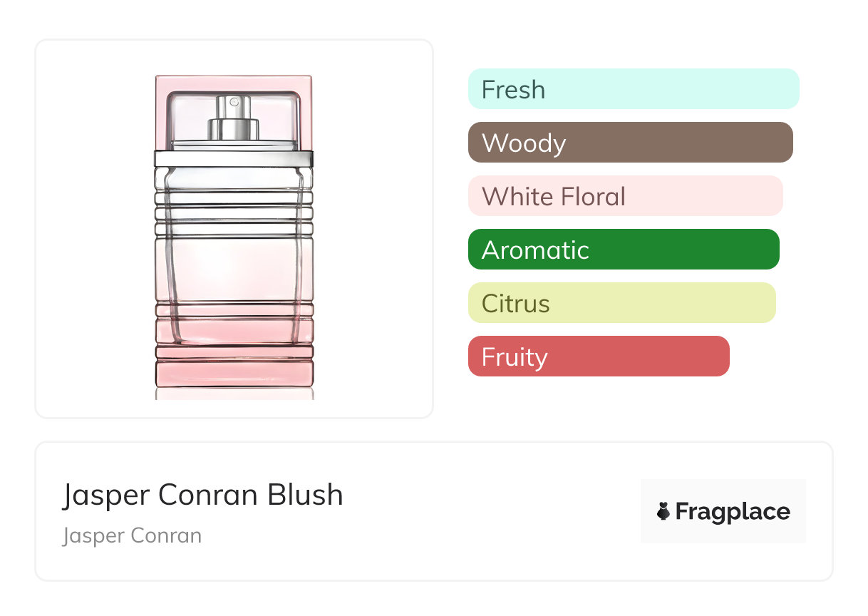Click the pink base of the bottle
The width and height of the screenshot is (868, 616).
234,372
